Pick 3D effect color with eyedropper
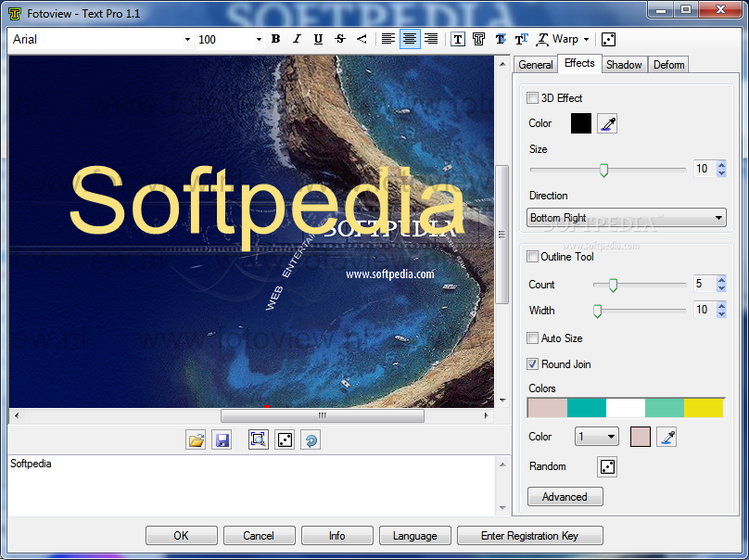 [607, 123]
